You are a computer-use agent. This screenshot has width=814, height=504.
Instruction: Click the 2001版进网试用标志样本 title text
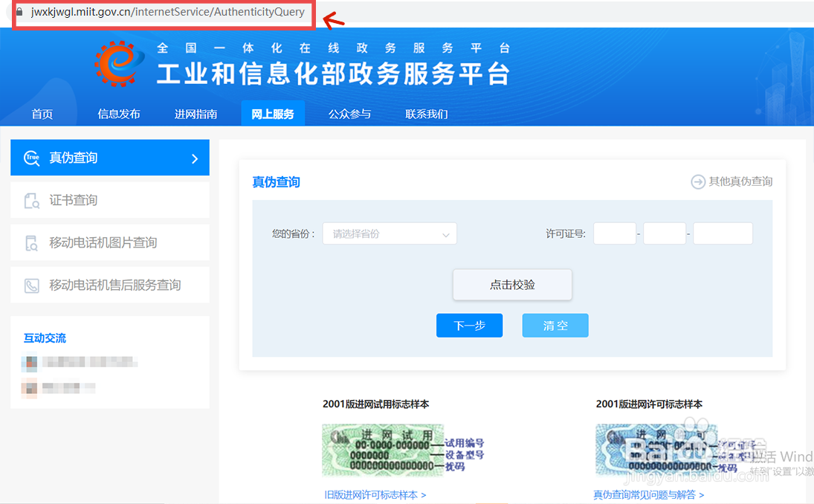click(376, 404)
